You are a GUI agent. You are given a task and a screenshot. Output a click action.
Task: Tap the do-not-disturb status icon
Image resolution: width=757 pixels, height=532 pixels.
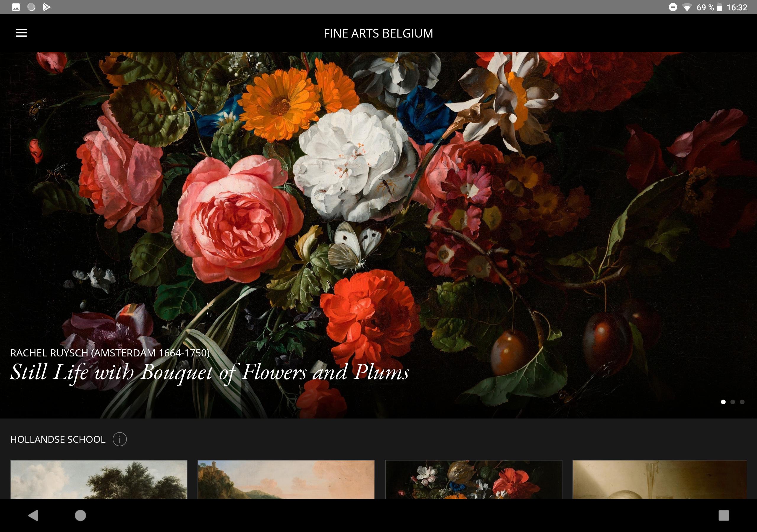[673, 7]
